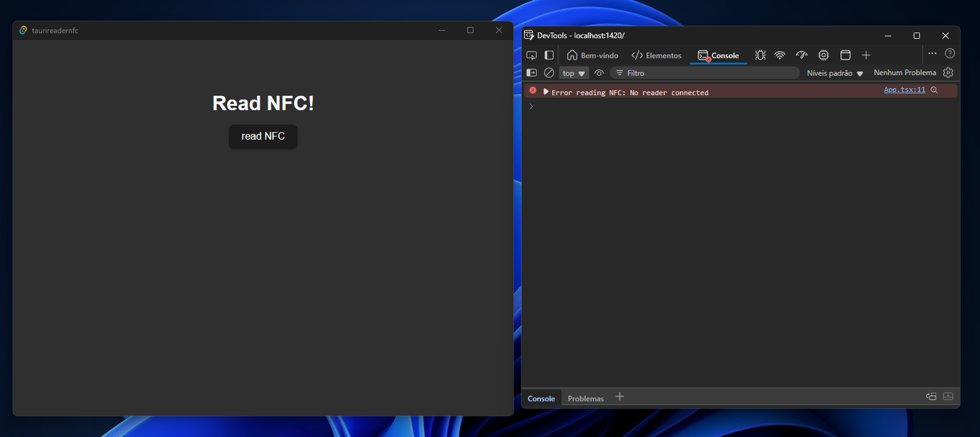The width and height of the screenshot is (980, 437).
Task: Select the Console tab in the bottom drawer
Action: tap(542, 398)
